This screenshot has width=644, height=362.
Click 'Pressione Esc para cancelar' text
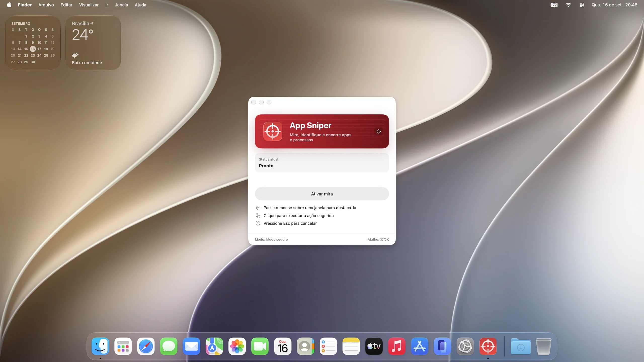[290, 223]
